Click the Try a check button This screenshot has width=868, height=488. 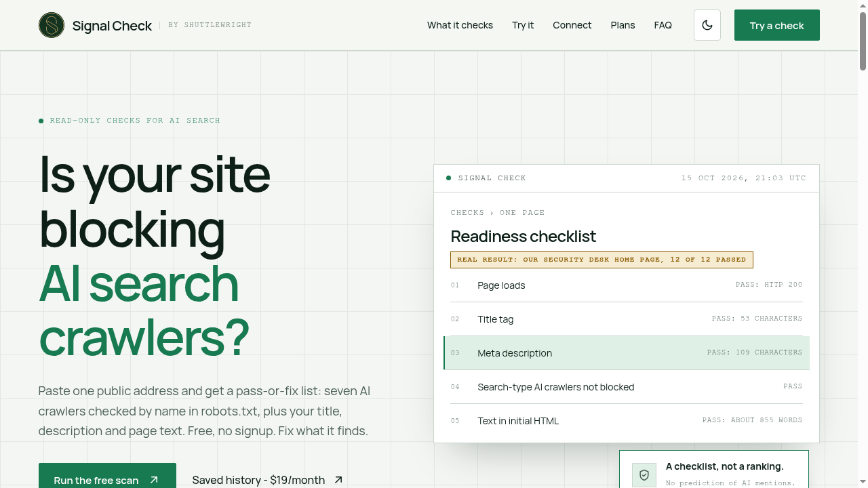coord(777,25)
